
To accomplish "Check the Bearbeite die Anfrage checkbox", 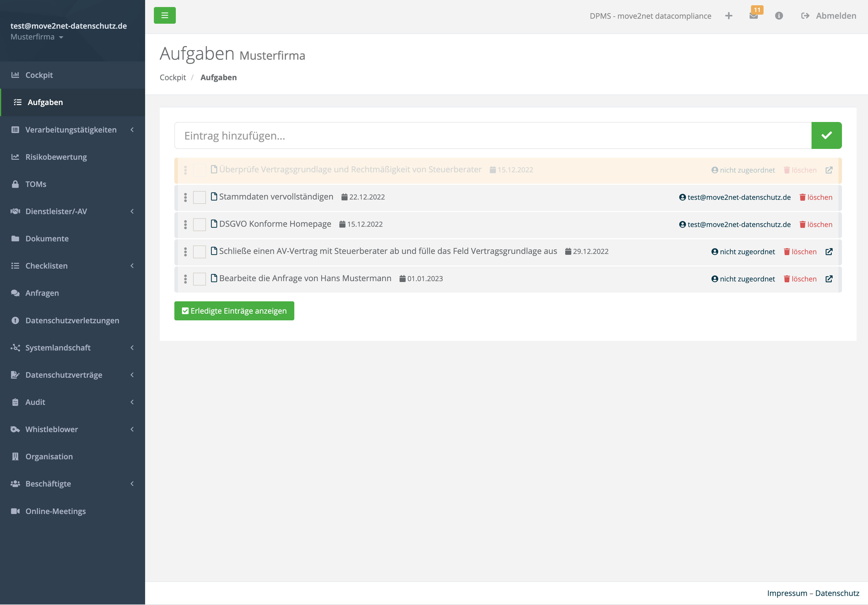I will coord(199,279).
